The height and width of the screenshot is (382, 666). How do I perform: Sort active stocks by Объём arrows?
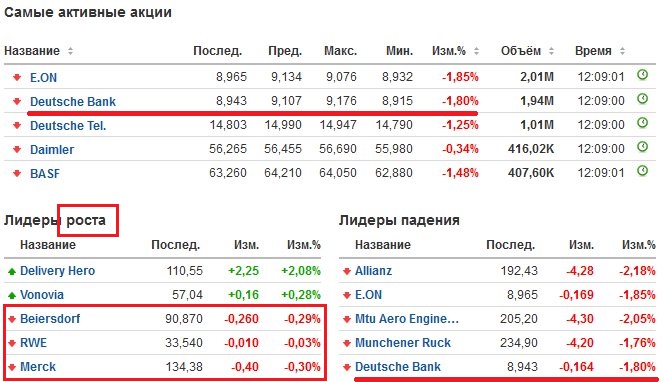pyautogui.click(x=551, y=51)
